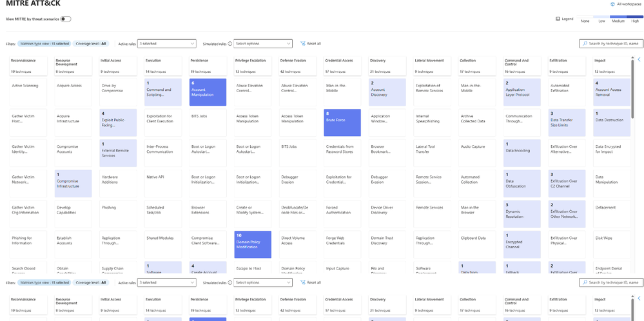This screenshot has height=321, width=644.
Task: Open the Dynamic Resolution card showing 3
Action: click(x=522, y=214)
